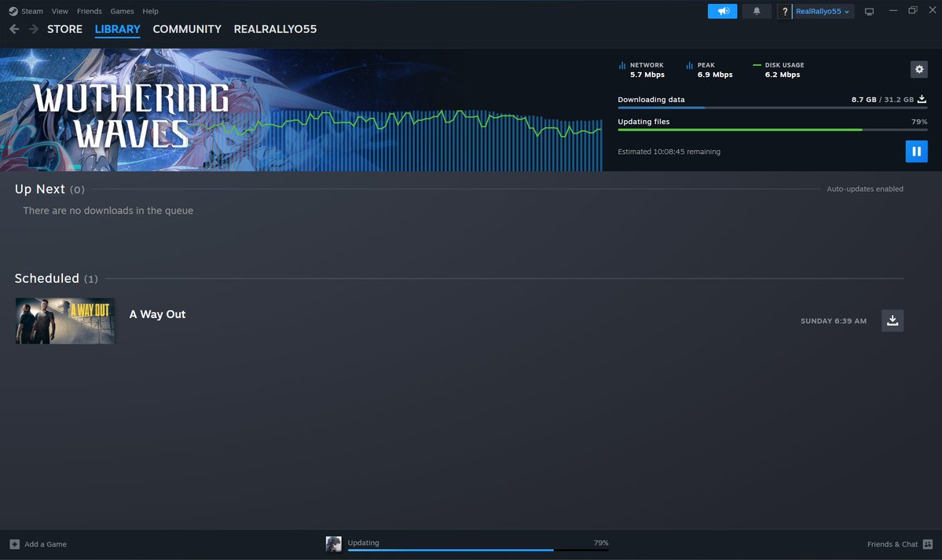The width and height of the screenshot is (942, 560).
Task: Open the A Way Out thumbnail
Action: coord(65,321)
